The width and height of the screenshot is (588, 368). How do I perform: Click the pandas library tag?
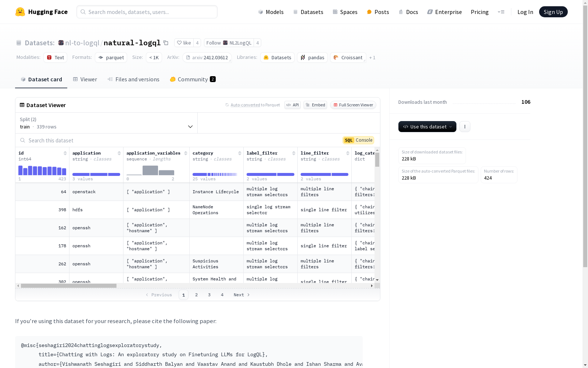click(x=312, y=57)
